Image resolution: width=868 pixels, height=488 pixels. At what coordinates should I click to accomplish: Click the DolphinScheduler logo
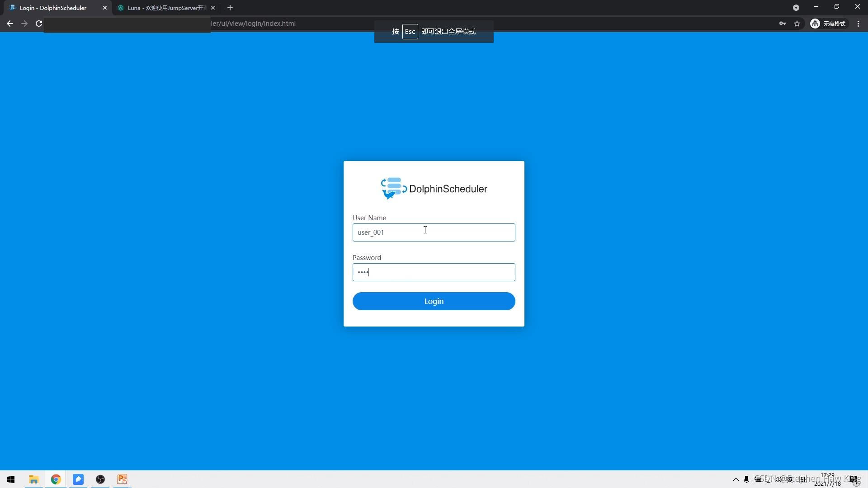click(x=434, y=189)
